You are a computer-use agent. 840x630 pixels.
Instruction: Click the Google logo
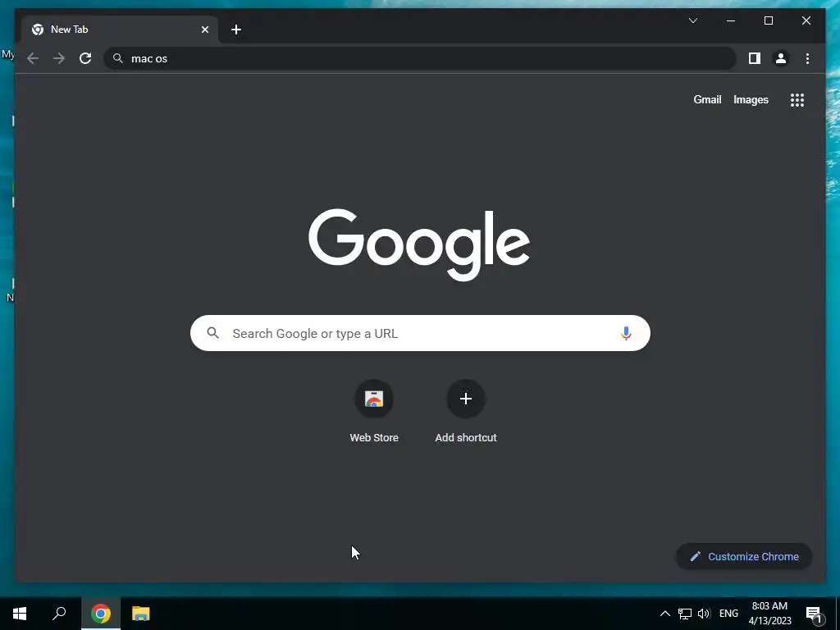pos(419,244)
